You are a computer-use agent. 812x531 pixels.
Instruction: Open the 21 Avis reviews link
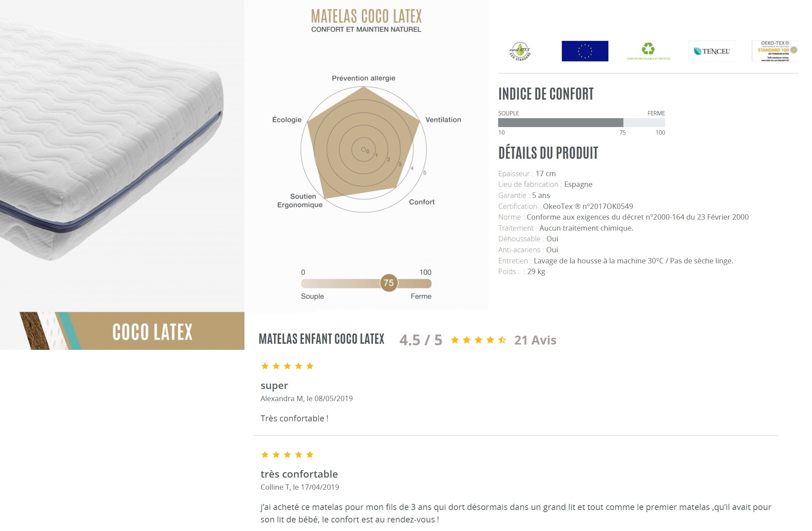tap(535, 340)
